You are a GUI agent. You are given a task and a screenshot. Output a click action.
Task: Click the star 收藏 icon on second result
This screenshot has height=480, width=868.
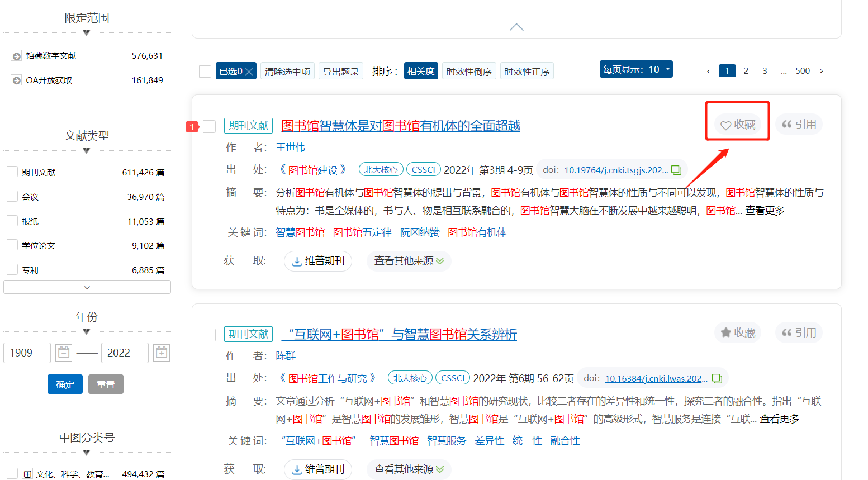pos(725,333)
